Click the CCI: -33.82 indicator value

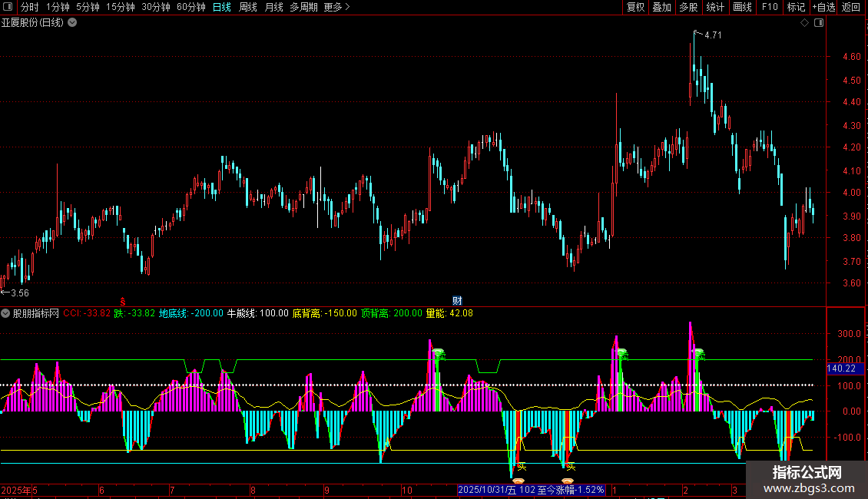pyautogui.click(x=86, y=313)
